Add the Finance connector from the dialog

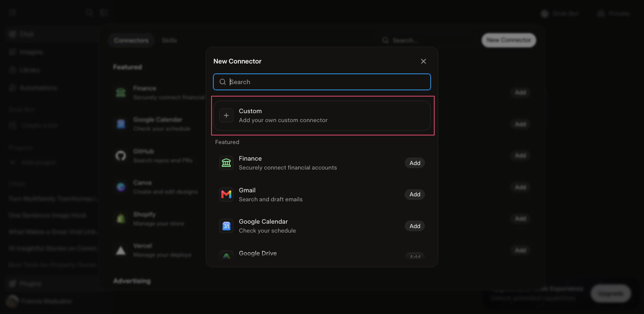coord(415,163)
